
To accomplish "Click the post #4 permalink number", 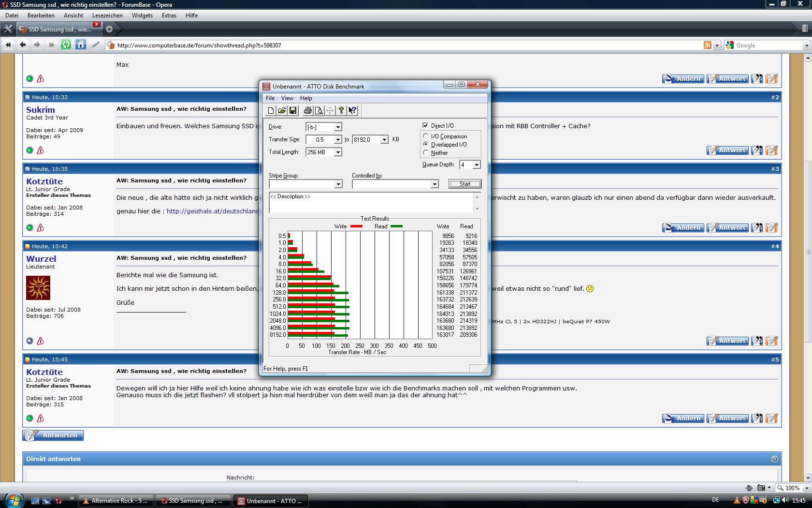I will pos(775,246).
